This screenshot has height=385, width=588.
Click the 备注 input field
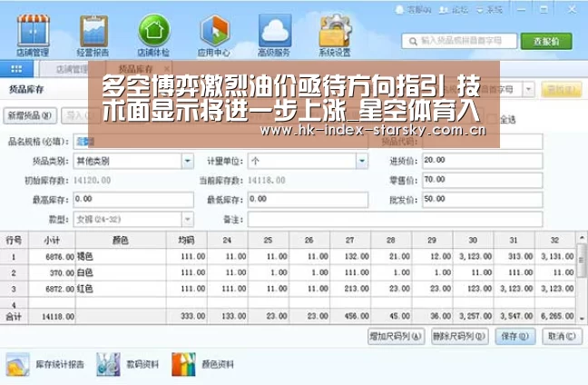point(395,219)
